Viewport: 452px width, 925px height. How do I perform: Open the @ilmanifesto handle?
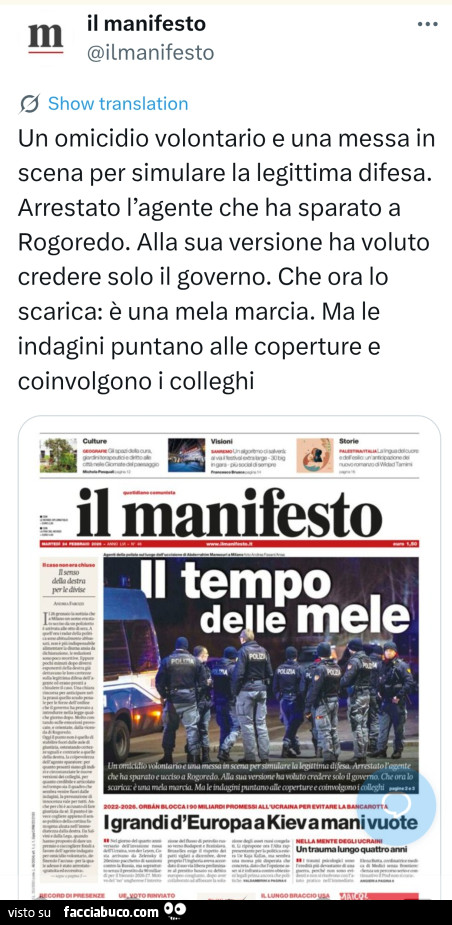tap(150, 53)
